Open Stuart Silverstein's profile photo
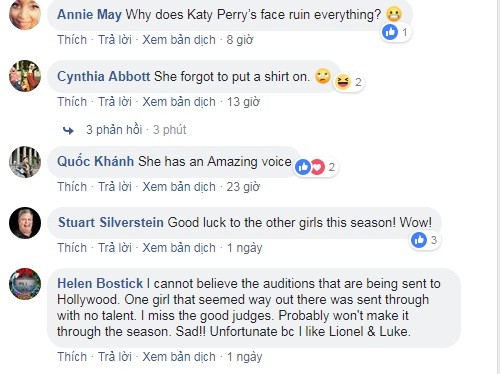The image size is (500, 374). [x=25, y=223]
